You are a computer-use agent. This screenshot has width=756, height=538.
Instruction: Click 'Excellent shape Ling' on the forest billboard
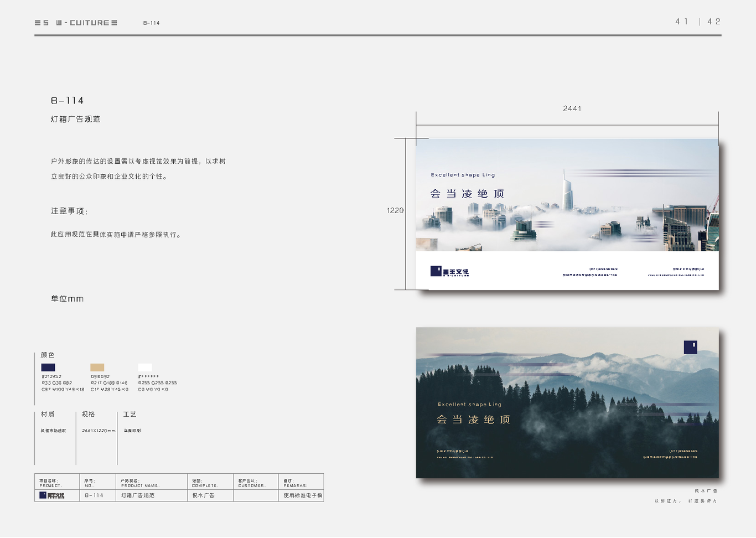point(470,405)
